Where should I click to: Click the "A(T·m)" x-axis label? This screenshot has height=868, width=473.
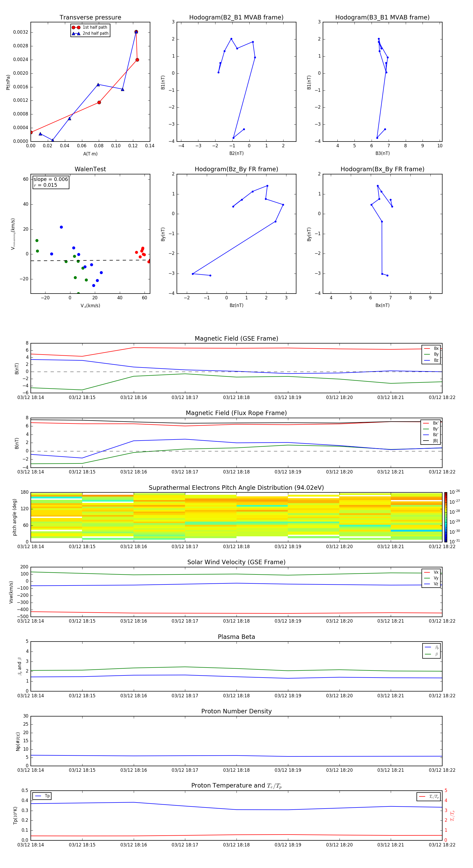coord(90,154)
